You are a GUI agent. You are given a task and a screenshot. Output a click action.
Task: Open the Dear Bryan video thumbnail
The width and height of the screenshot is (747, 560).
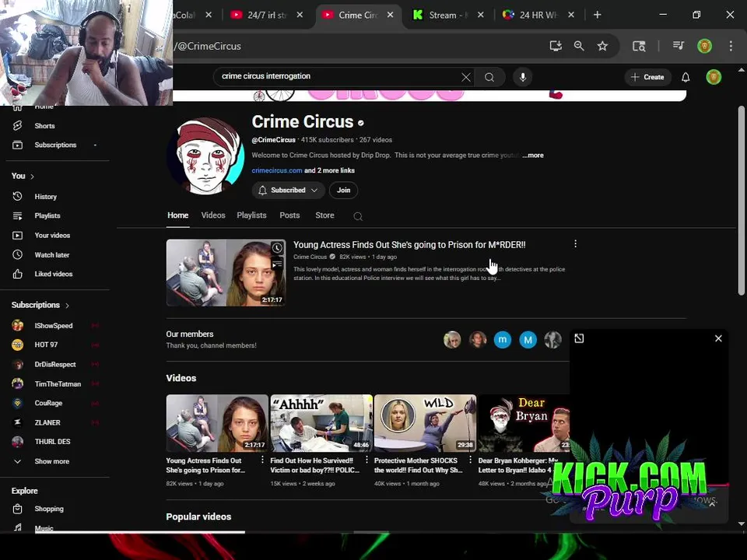(524, 423)
